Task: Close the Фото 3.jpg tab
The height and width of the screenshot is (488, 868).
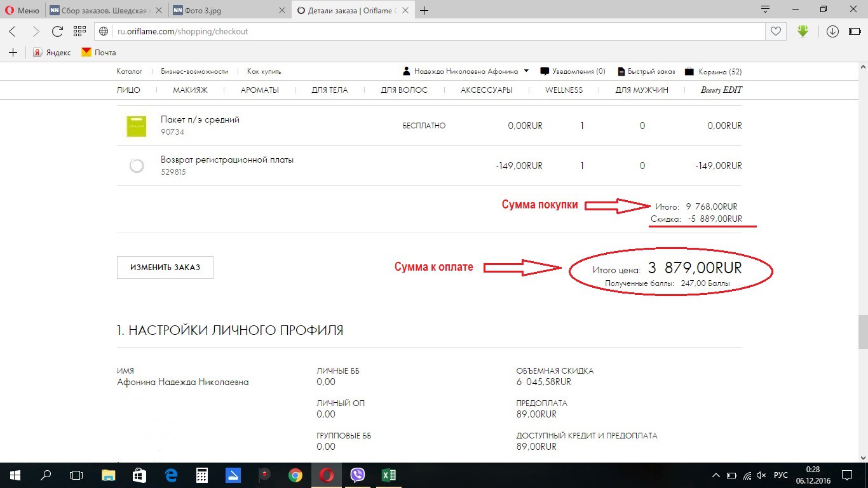Action: (282, 10)
